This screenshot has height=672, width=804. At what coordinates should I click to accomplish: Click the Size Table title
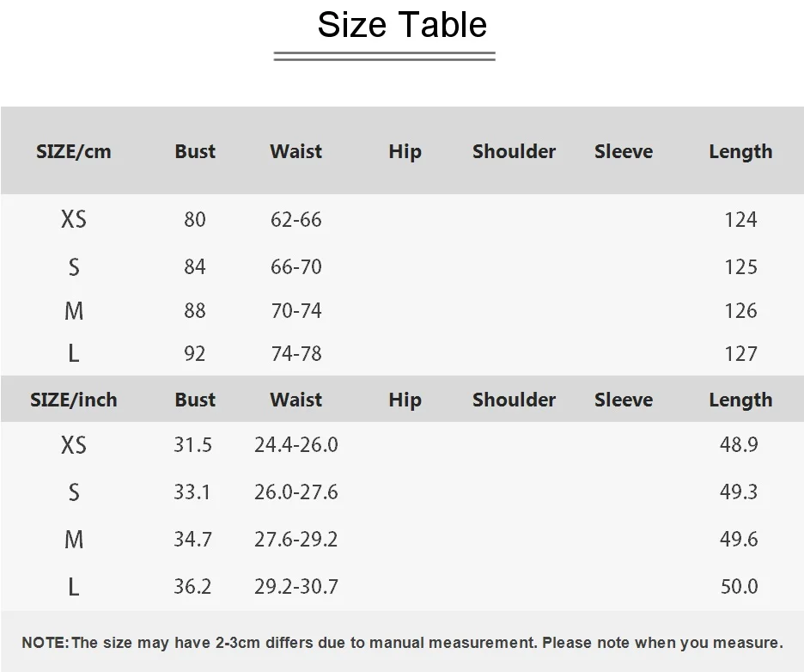(402, 25)
